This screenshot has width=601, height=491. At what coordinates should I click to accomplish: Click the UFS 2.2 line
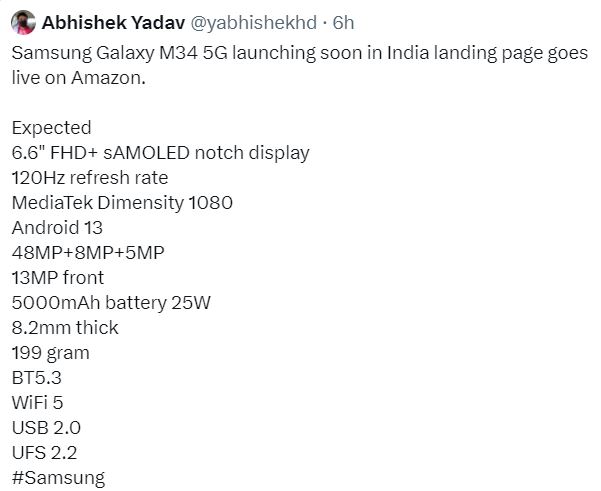tap(43, 452)
